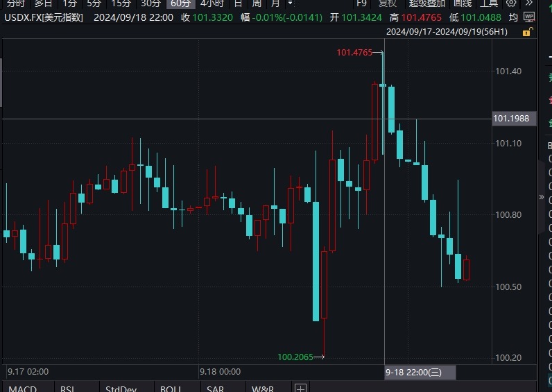The height and width of the screenshot is (392, 552).
Task: Open the 复权 adjustment option
Action: tap(388, 3)
